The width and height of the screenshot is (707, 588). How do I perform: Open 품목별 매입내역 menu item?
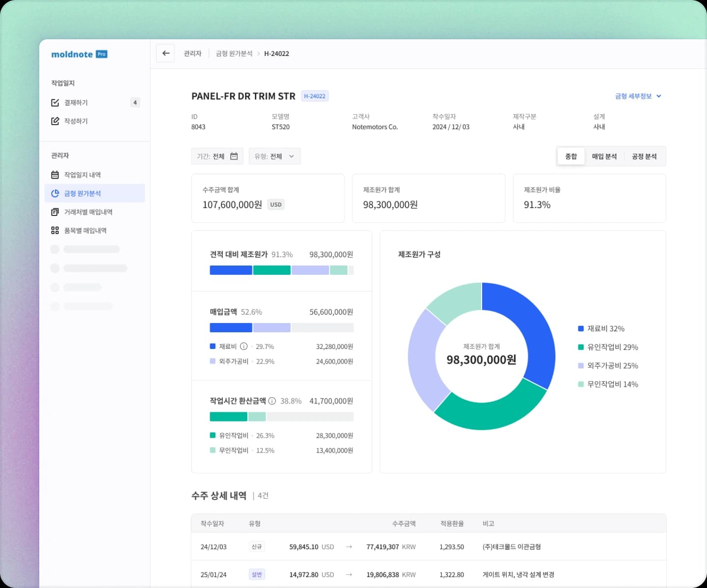(95, 230)
